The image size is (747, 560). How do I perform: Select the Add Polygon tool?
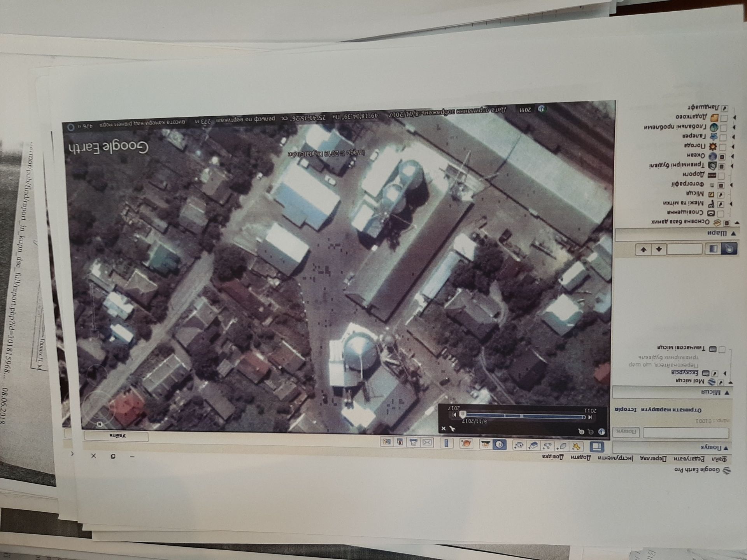[562, 446]
